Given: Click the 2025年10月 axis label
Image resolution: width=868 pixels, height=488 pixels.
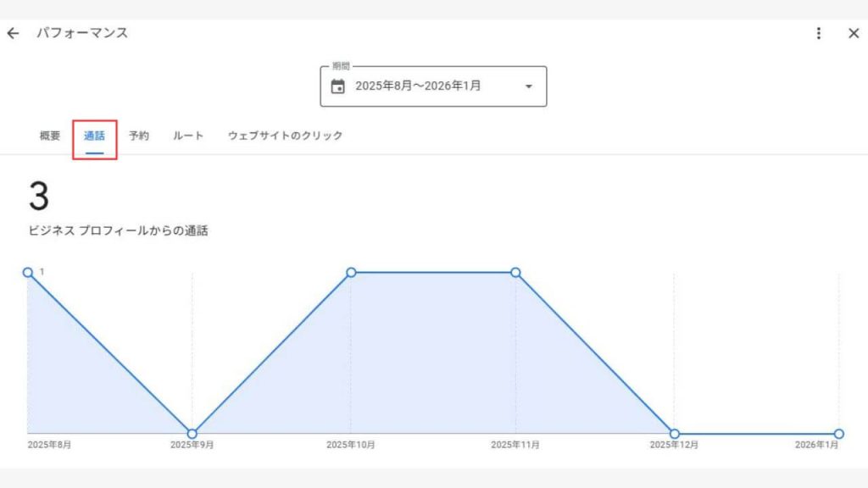Looking at the screenshot, I should pos(351,445).
